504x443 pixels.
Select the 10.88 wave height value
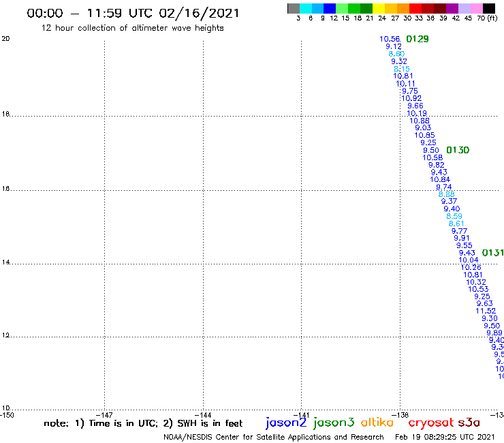click(420, 121)
